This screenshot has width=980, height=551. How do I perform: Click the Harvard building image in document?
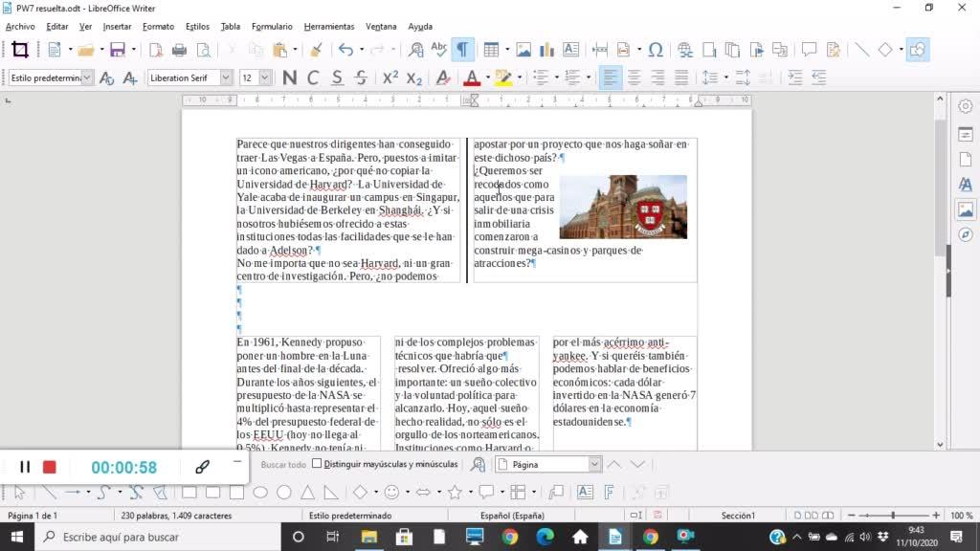point(623,207)
